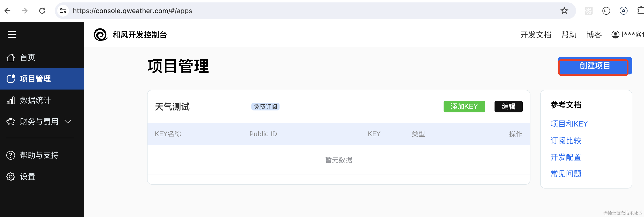Viewport: 644px width, 217px height.
Task: Open 数据统计 in the sidebar
Action: coord(35,100)
